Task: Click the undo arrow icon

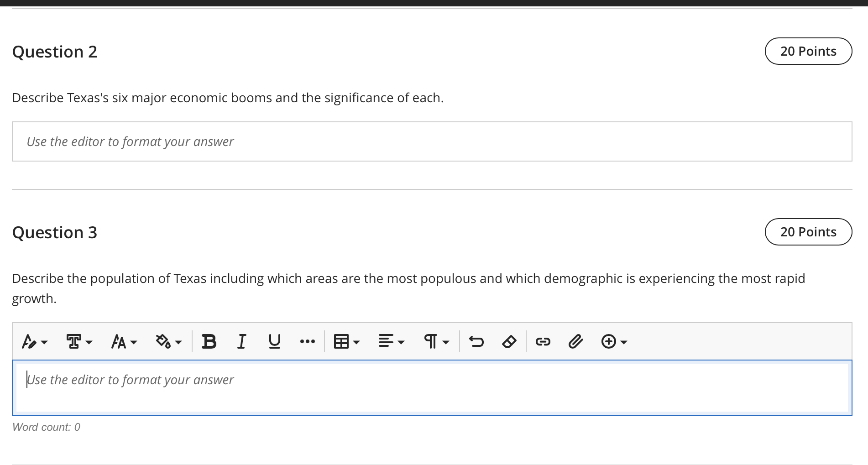Action: pyautogui.click(x=476, y=341)
